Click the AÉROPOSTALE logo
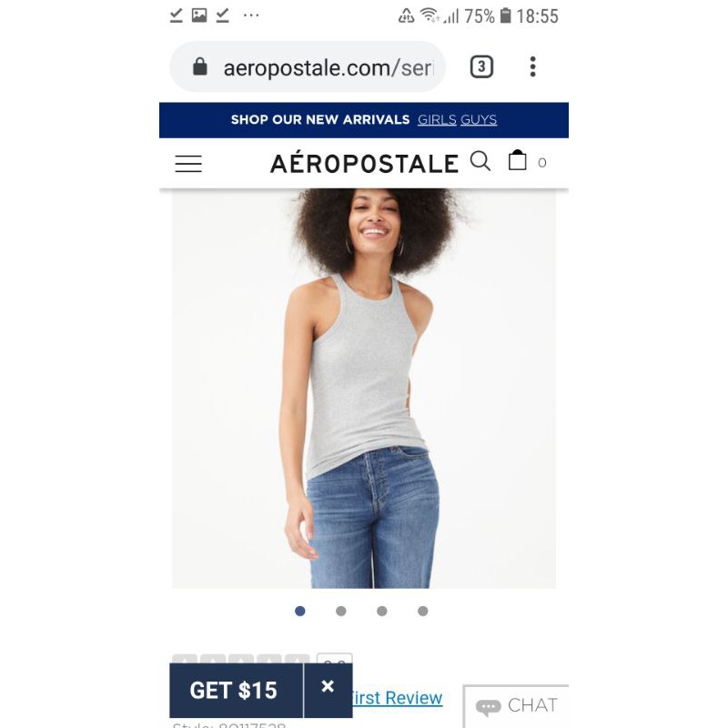This screenshot has height=728, width=728. point(365,164)
